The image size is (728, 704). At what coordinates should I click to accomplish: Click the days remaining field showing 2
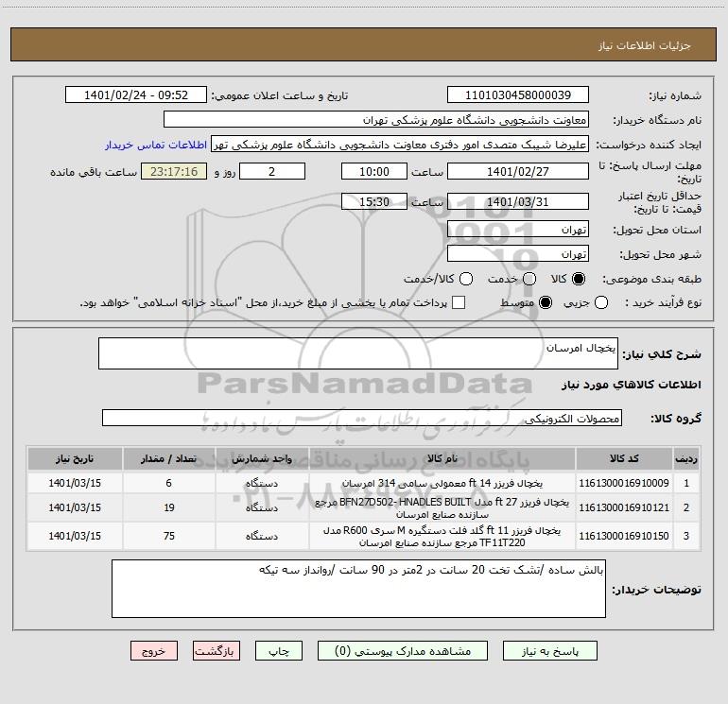[272, 171]
